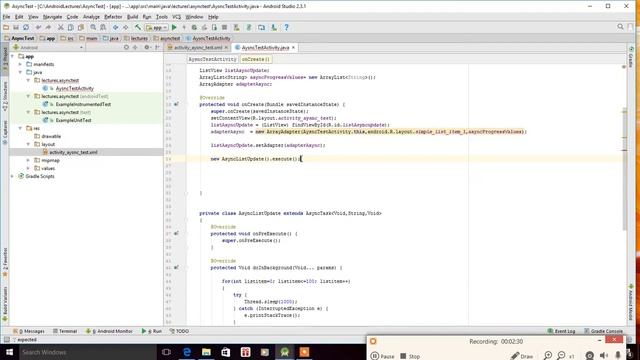Click the lectures breadcrumb

point(136,38)
